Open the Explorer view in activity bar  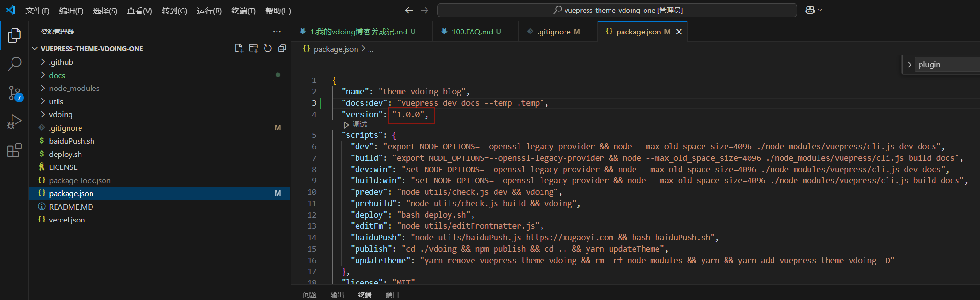14,35
